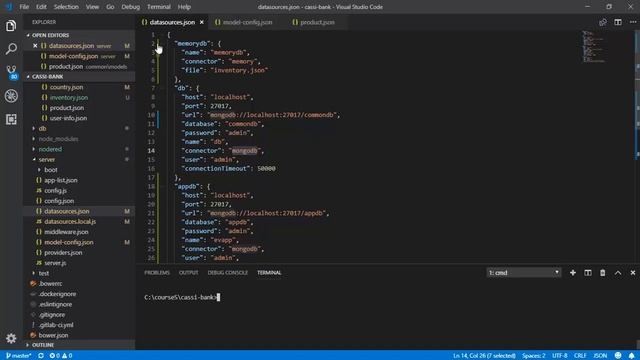Switch to the Debug Console tab
640x360 pixels.
click(x=228, y=273)
